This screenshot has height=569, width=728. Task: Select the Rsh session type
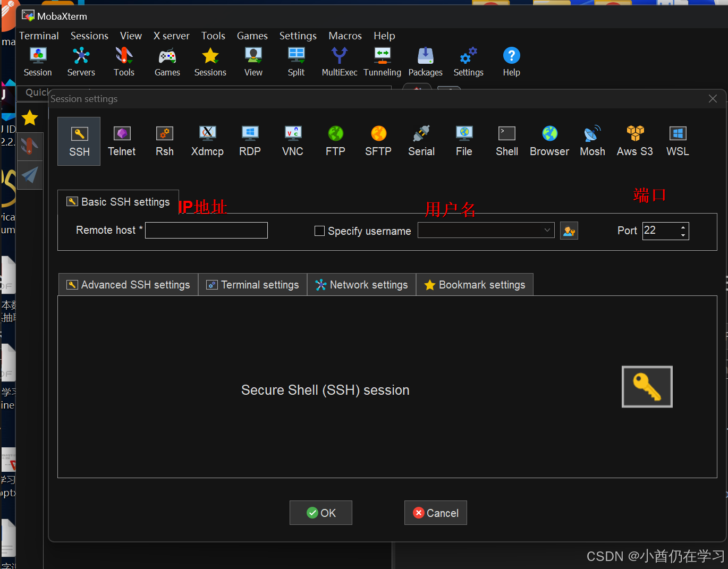click(165, 141)
